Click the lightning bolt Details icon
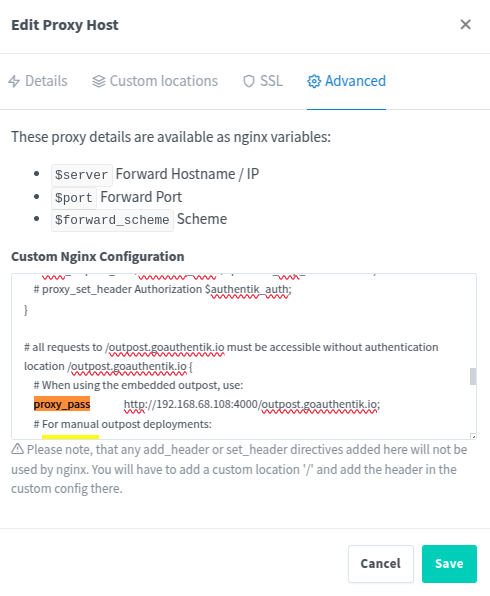This screenshot has width=490, height=596. pos(14,81)
